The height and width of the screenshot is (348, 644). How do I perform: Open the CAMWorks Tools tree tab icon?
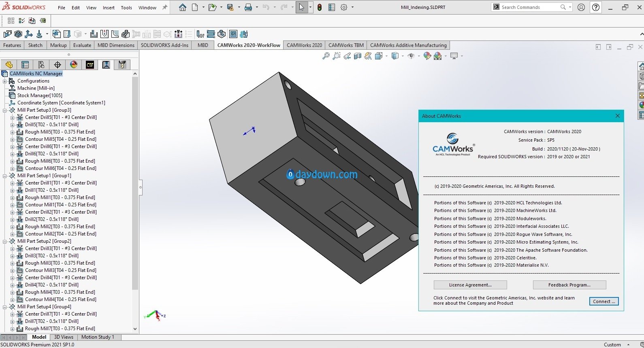point(122,65)
